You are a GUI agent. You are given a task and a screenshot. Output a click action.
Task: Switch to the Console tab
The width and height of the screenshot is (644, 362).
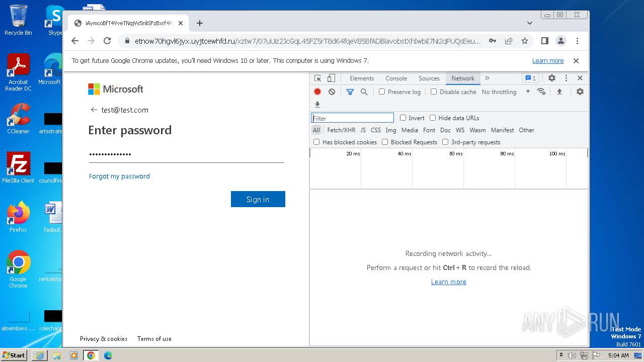click(396, 78)
